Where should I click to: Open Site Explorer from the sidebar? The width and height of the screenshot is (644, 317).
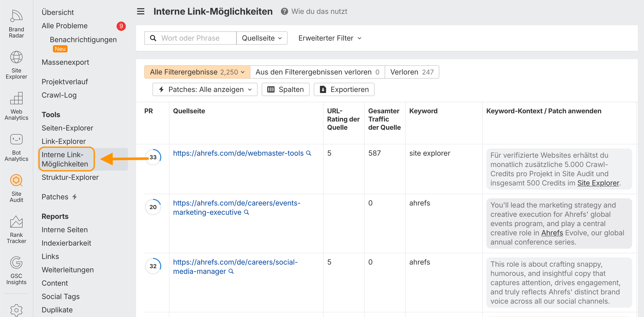click(16, 65)
